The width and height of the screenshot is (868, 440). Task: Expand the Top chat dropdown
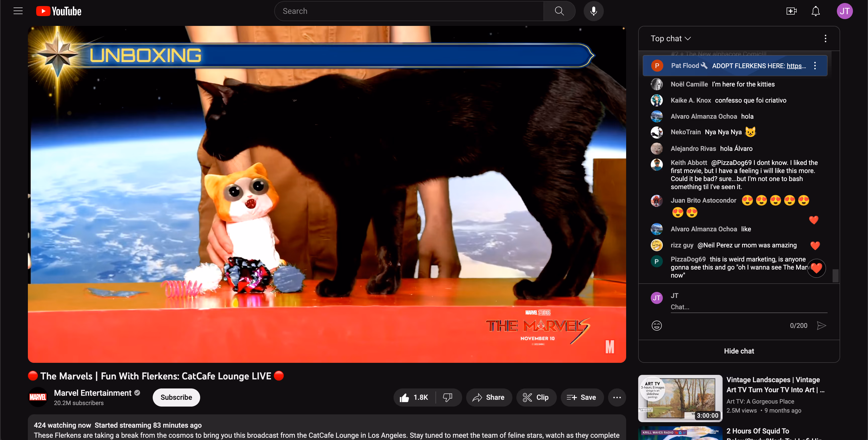[x=671, y=38]
